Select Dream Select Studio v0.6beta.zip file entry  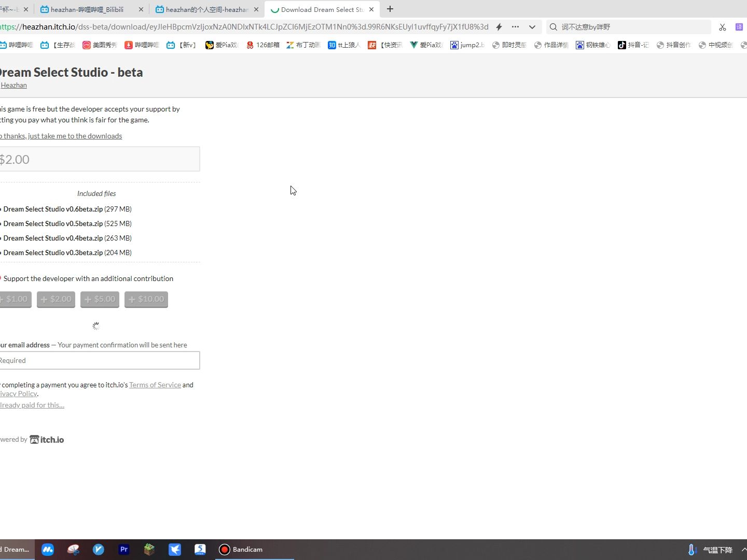click(66, 209)
